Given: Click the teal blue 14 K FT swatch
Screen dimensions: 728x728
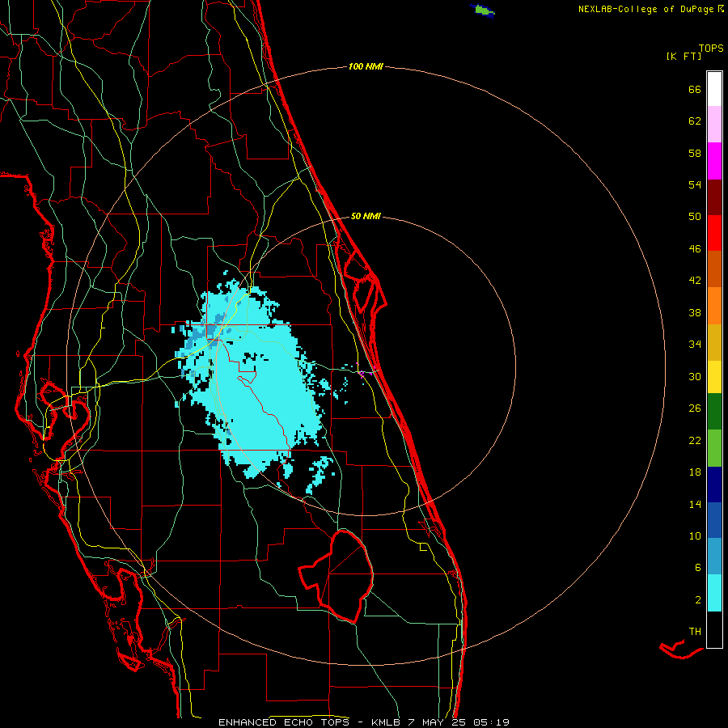Looking at the screenshot, I should 714,557.
